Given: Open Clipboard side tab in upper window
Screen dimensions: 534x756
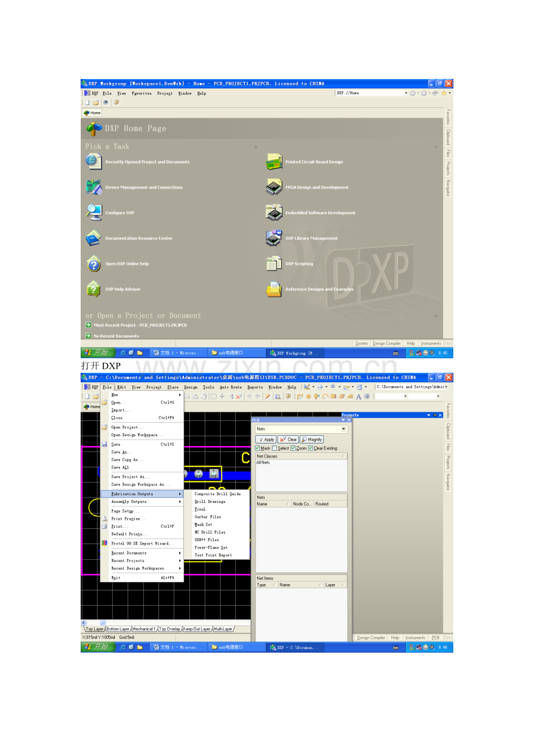Looking at the screenshot, I should [448, 137].
